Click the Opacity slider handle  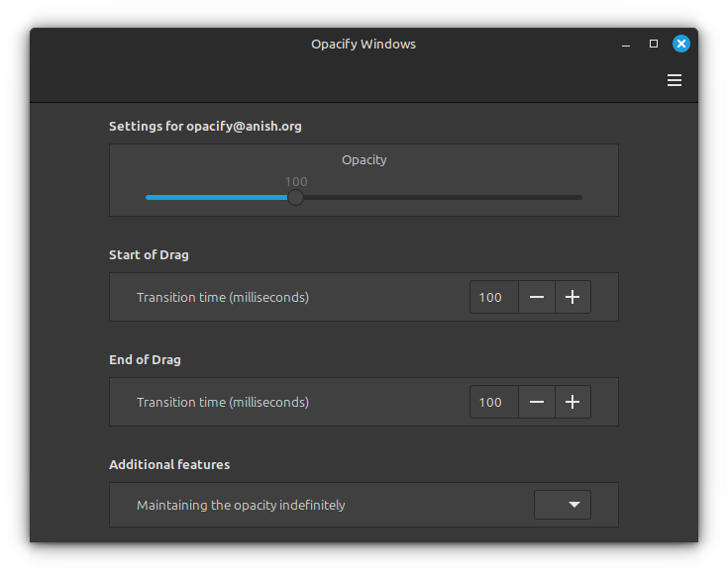295,197
